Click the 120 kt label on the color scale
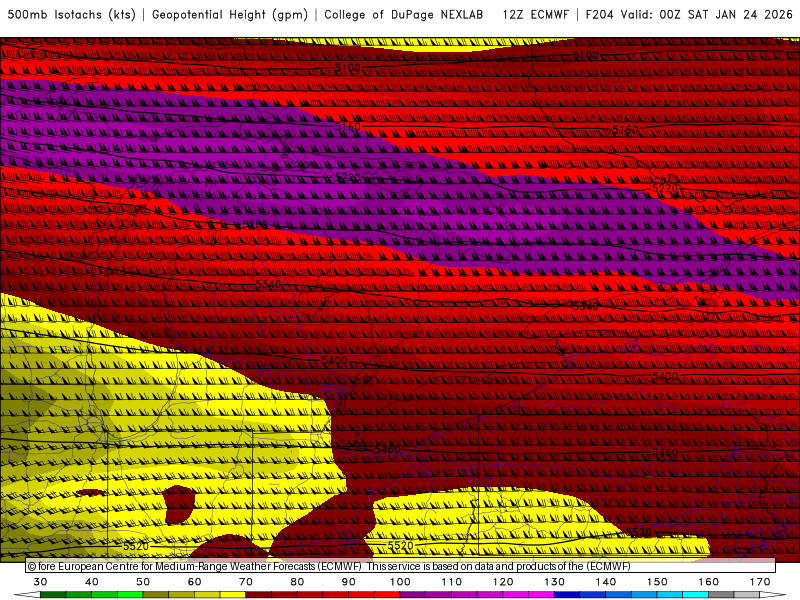800x600 pixels. pyautogui.click(x=503, y=582)
